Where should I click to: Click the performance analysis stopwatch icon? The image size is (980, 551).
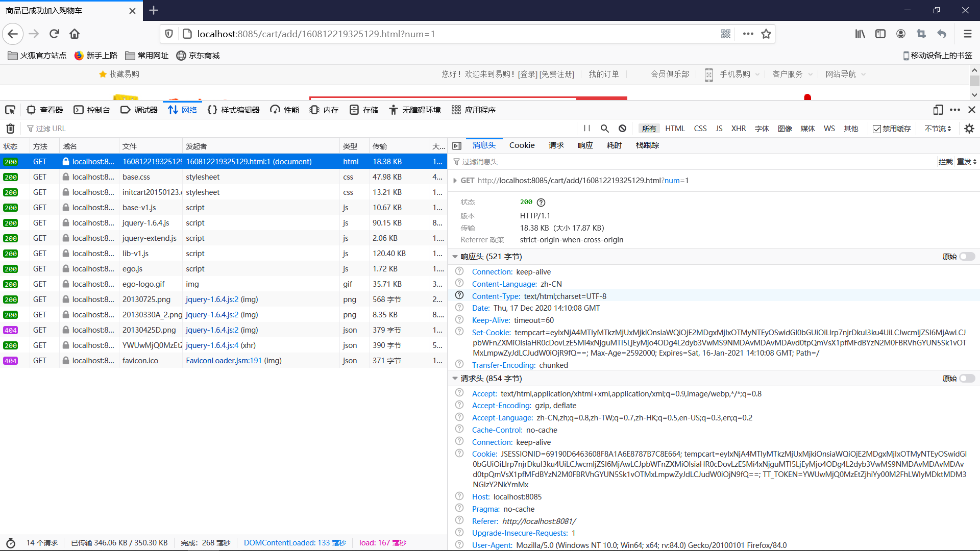(10, 543)
